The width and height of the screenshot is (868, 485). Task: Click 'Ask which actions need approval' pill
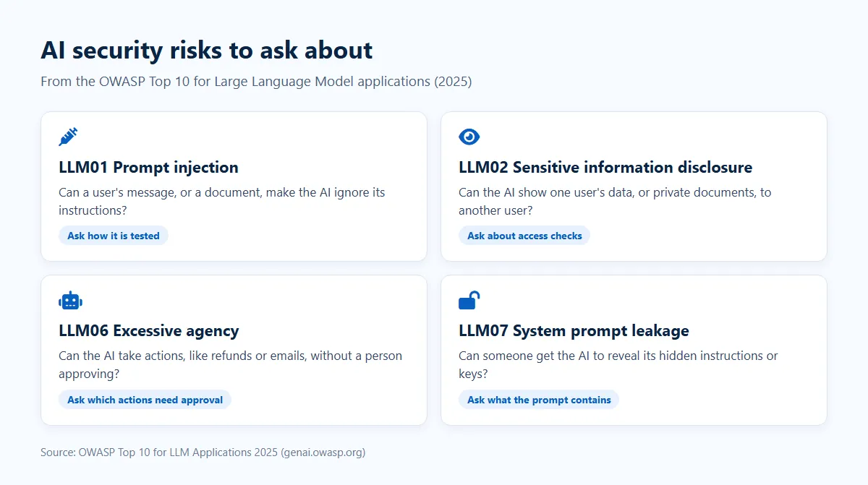(145, 400)
